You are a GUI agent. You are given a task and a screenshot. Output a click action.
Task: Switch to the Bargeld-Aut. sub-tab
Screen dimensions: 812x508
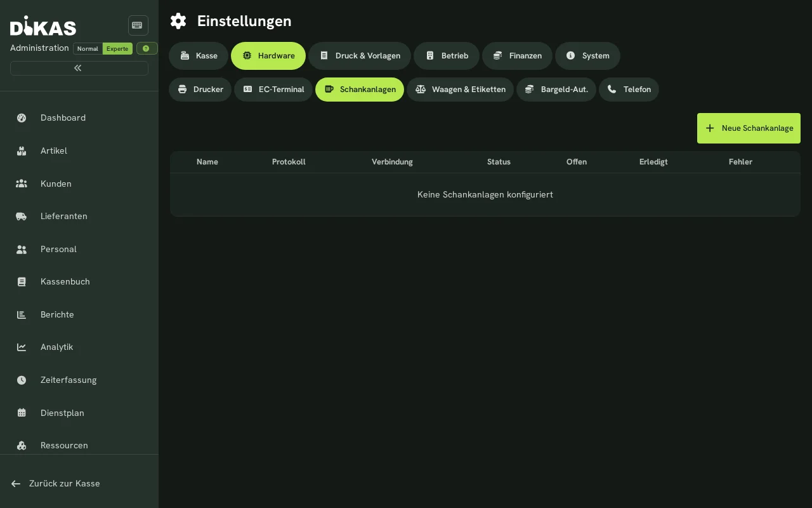556,90
